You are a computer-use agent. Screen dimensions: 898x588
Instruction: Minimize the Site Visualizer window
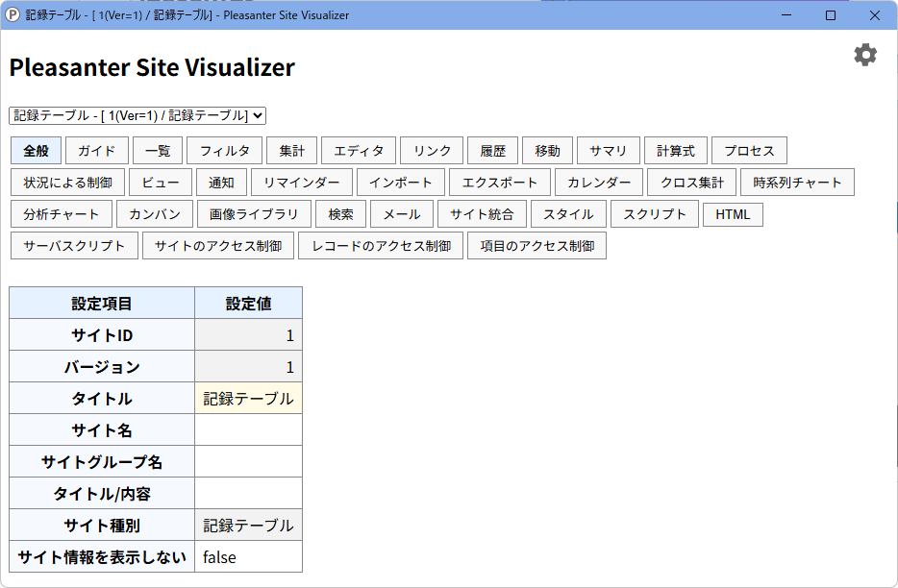[786, 14]
